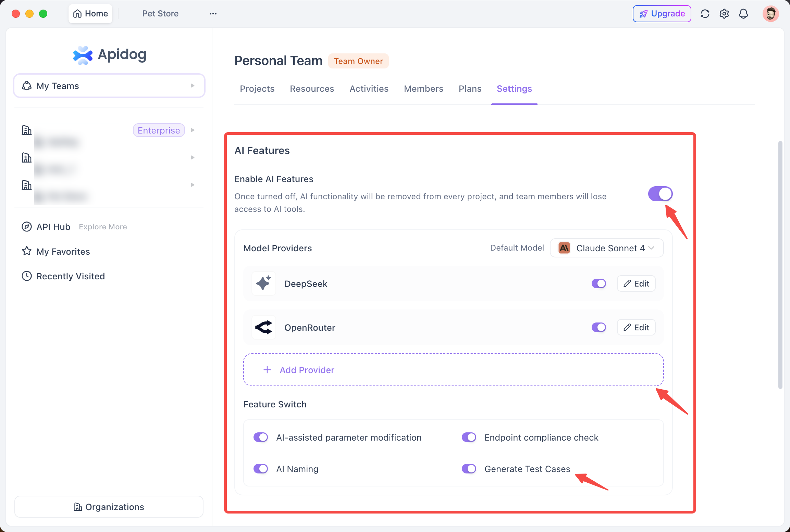Toggle AI-assisted parameter modification switch
790x532 pixels.
(x=261, y=437)
